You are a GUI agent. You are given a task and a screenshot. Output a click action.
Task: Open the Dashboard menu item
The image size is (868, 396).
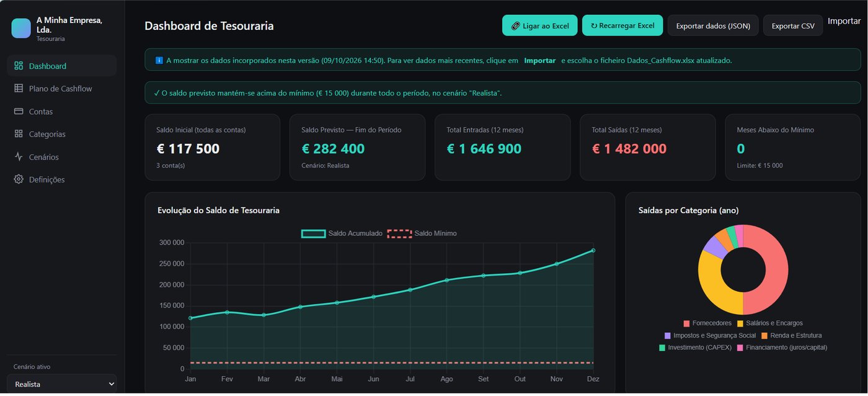point(62,66)
